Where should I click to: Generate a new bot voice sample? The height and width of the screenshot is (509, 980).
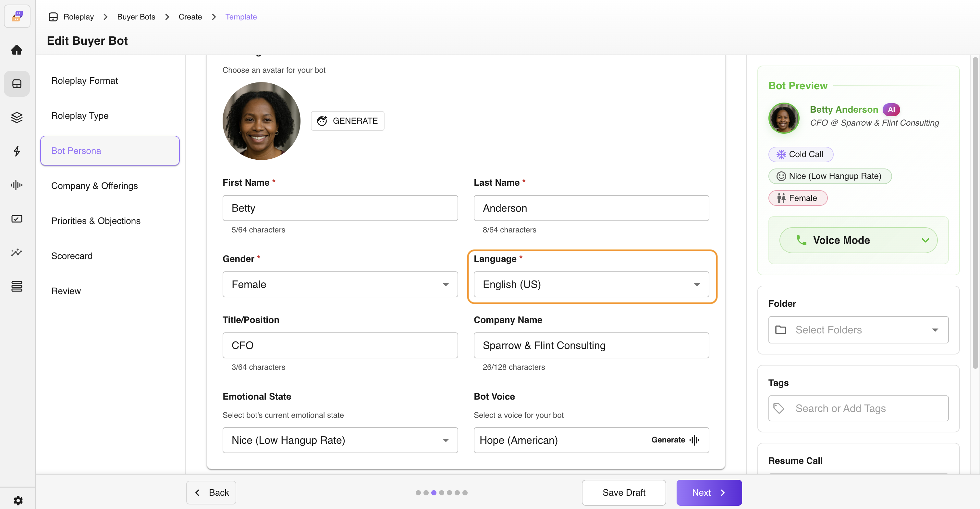point(675,440)
